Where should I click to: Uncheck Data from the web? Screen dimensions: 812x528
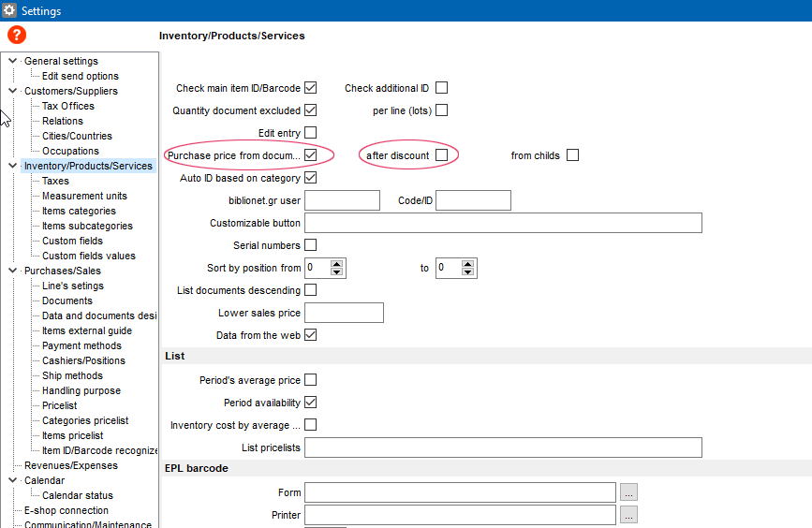pyautogui.click(x=311, y=335)
